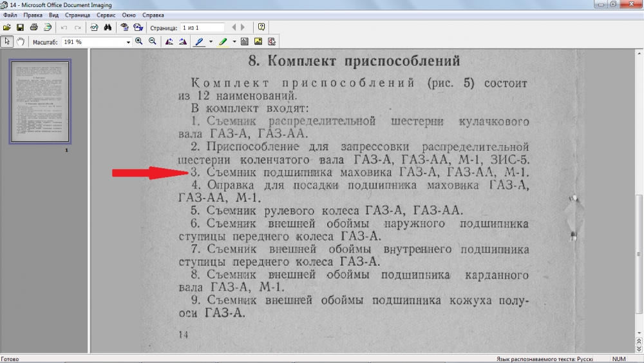Rotate the page right
Screen dimensions: 644x363
[x=183, y=41]
